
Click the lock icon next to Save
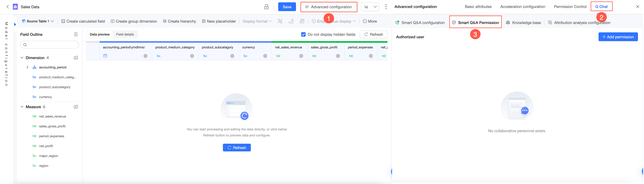click(x=266, y=7)
